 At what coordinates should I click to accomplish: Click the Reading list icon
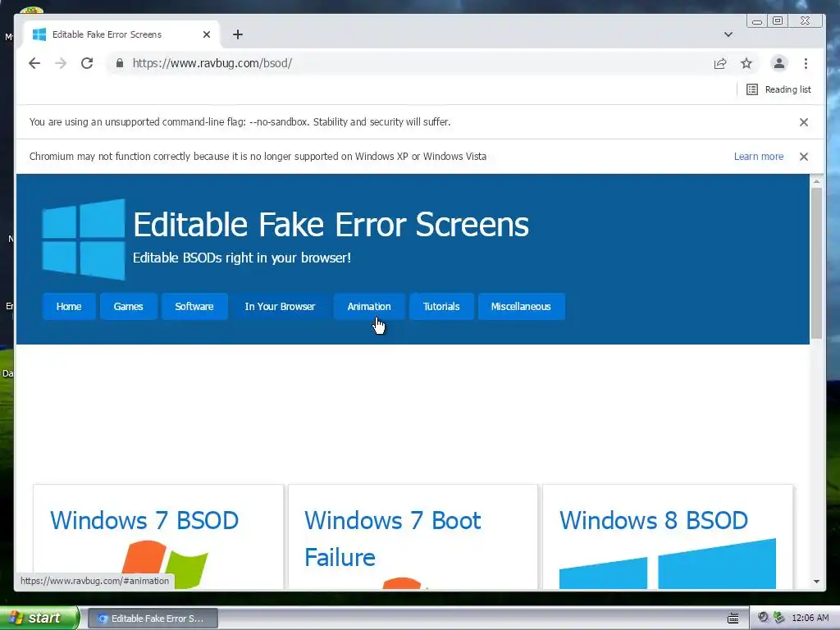pos(752,89)
